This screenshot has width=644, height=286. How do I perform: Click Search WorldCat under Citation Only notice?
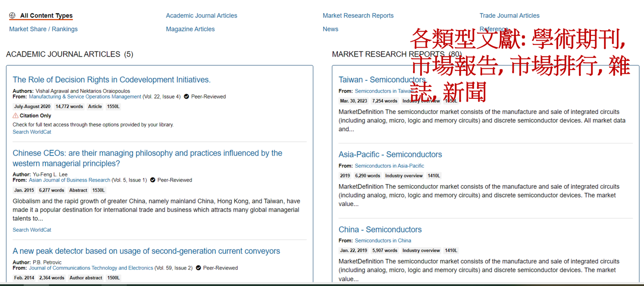[x=32, y=132]
